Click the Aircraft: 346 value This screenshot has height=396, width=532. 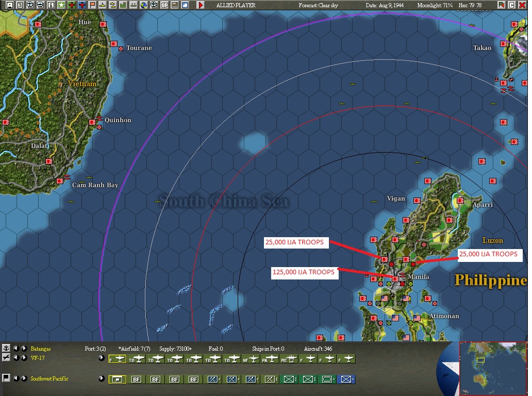point(318,349)
